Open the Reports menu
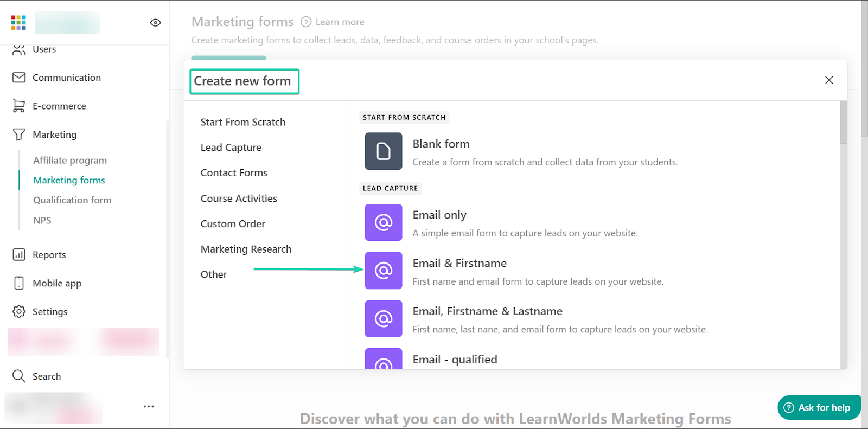 [49, 255]
